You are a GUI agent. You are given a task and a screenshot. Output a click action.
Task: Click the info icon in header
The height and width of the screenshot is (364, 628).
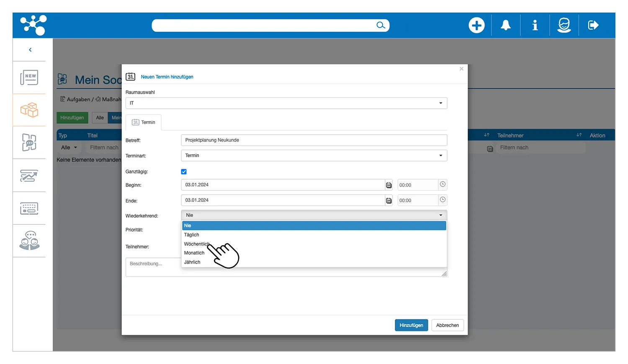click(535, 26)
